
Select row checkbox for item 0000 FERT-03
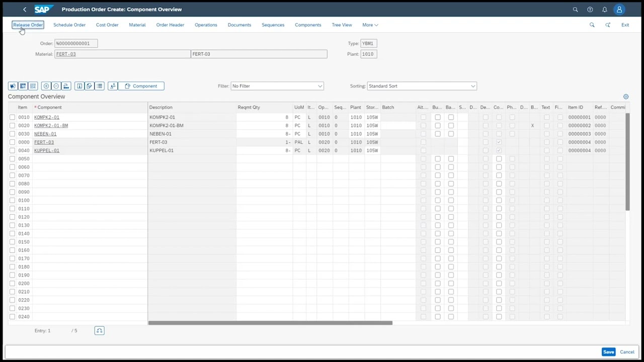tap(12, 142)
